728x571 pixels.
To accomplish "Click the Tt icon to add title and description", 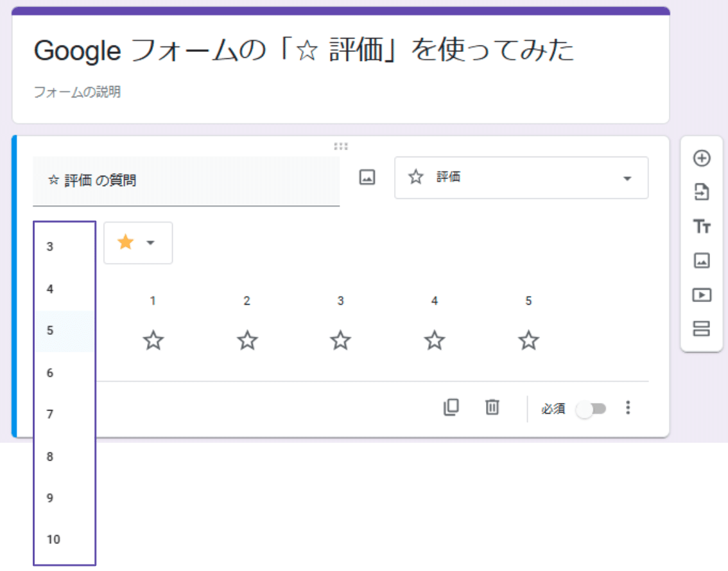I will tap(702, 226).
